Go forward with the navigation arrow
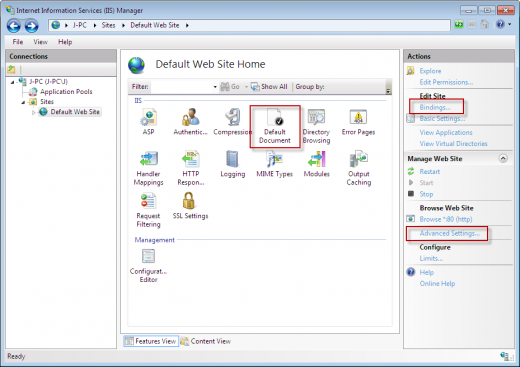 pos(31,26)
